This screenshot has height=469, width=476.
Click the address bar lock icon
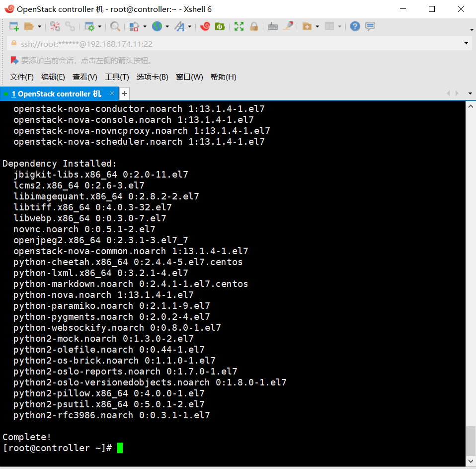13,43
